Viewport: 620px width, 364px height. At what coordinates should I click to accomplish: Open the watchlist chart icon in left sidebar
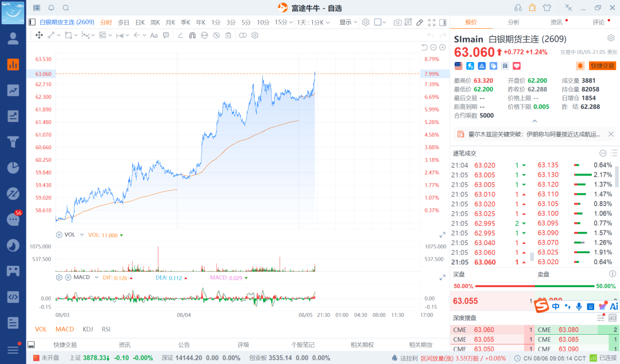(x=13, y=64)
